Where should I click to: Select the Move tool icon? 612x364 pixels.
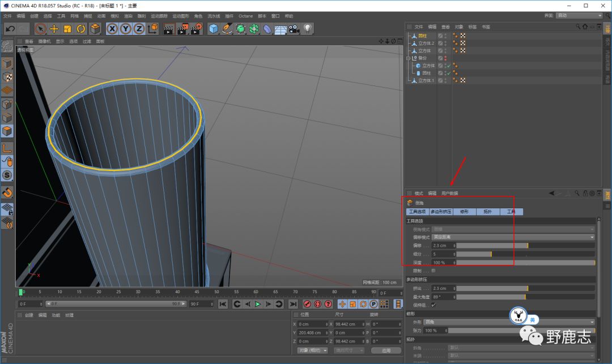(x=54, y=28)
